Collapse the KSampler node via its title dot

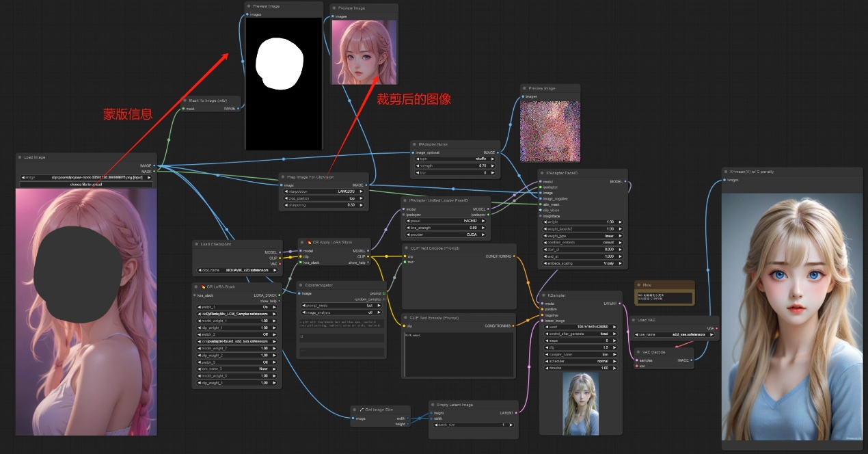pos(545,295)
